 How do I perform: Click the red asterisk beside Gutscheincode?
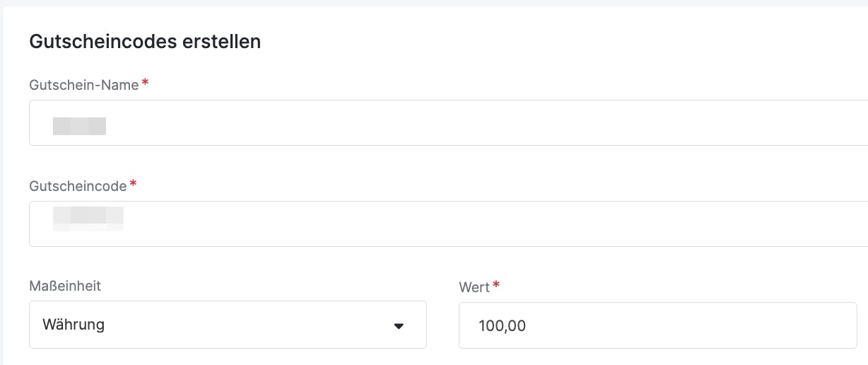point(133,185)
